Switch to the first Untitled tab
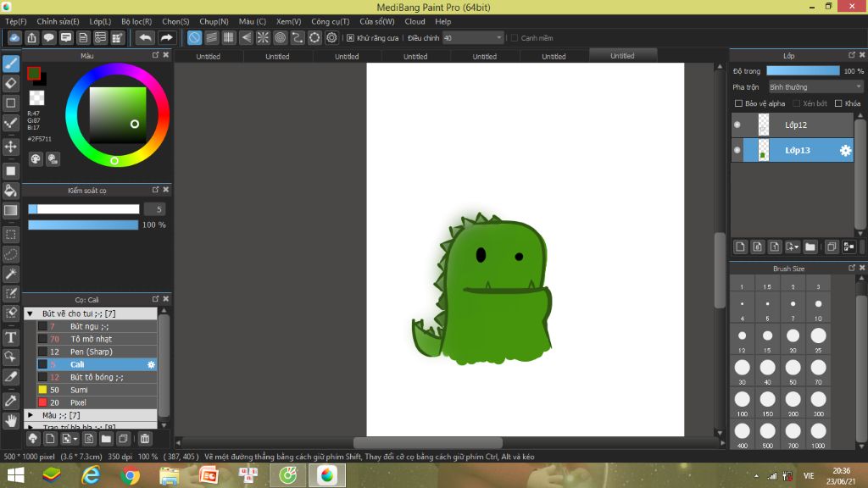The height and width of the screenshot is (488, 868). [x=209, y=57]
